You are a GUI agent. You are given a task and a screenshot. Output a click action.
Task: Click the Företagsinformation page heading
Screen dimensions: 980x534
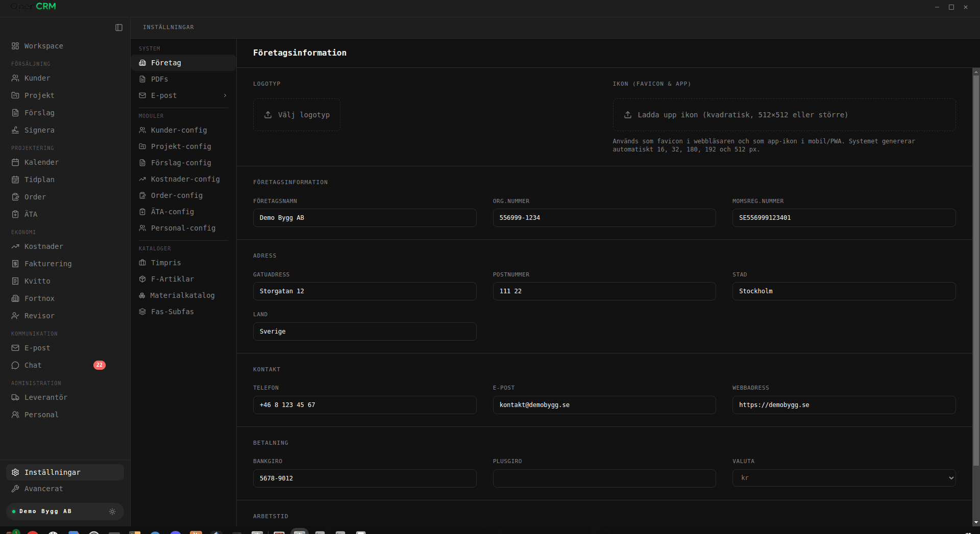(300, 53)
